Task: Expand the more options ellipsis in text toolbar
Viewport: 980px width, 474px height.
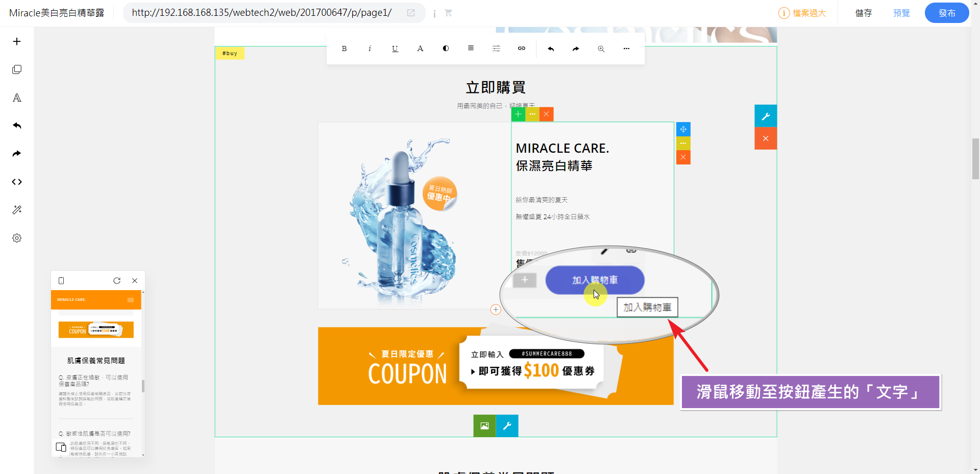Action: (626, 49)
